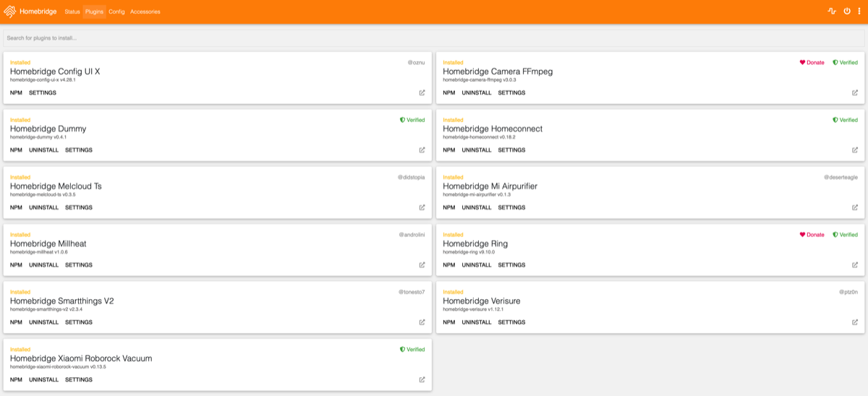868x396 pixels.
Task: Click Homebridge Xiaomi Roborock Vacuum title
Action: [x=81, y=358]
